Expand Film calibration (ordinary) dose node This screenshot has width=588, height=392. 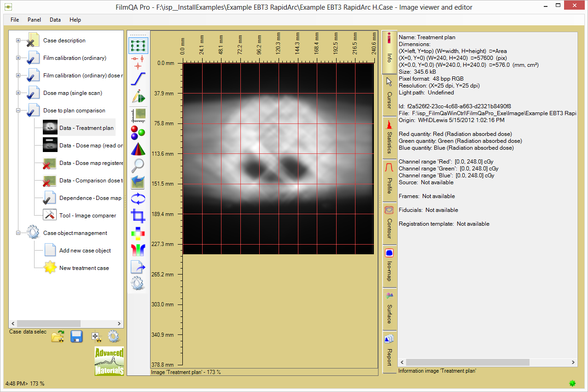(18, 76)
